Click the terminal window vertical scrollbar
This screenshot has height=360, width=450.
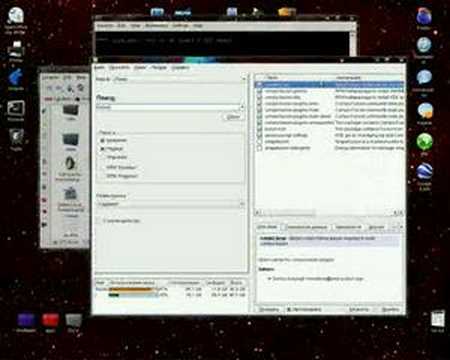click(x=352, y=44)
